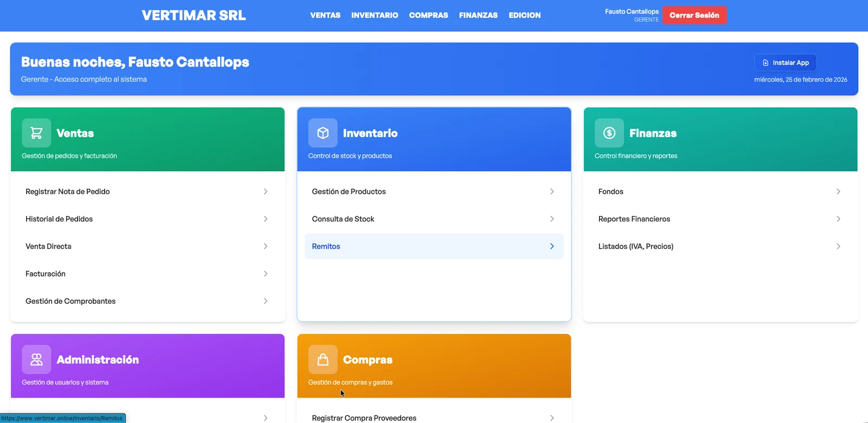This screenshot has width=868, height=423.
Task: Click the Cerrar Sesión button
Action: click(694, 15)
